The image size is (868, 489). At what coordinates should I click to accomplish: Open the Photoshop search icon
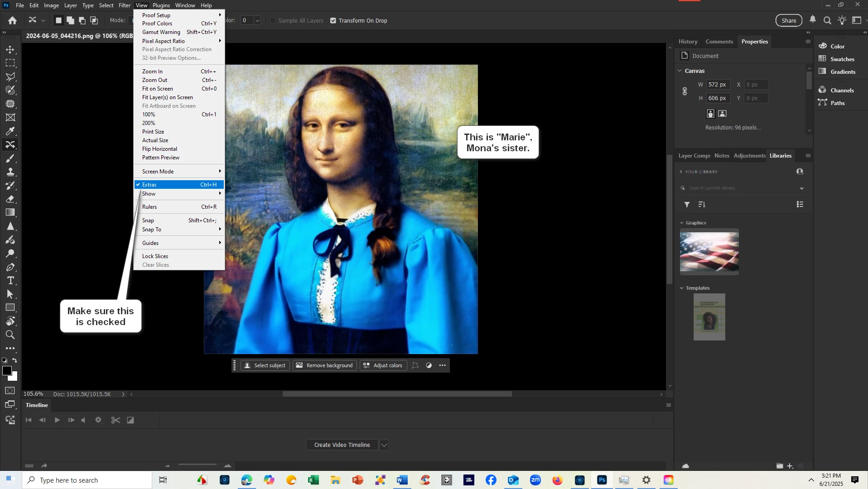(827, 20)
